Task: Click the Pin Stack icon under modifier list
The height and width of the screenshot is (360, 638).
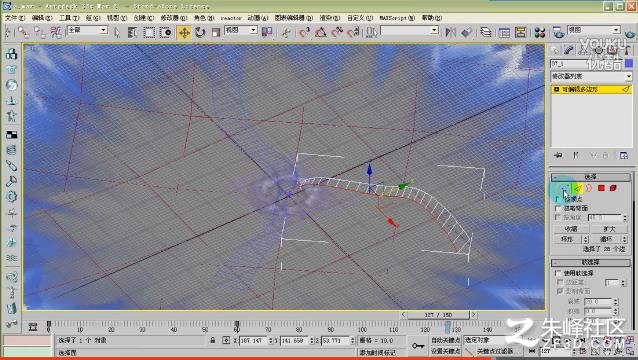Action: pyautogui.click(x=558, y=155)
